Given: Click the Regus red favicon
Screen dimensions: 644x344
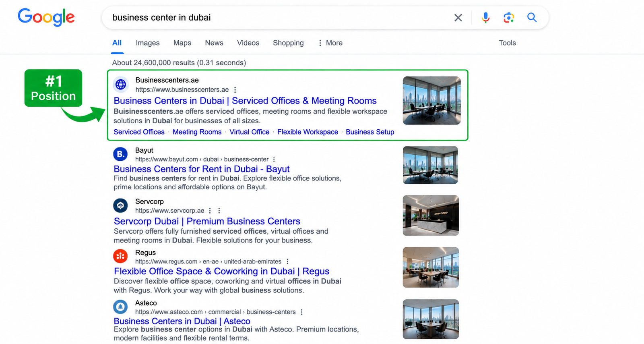Looking at the screenshot, I should point(120,256).
